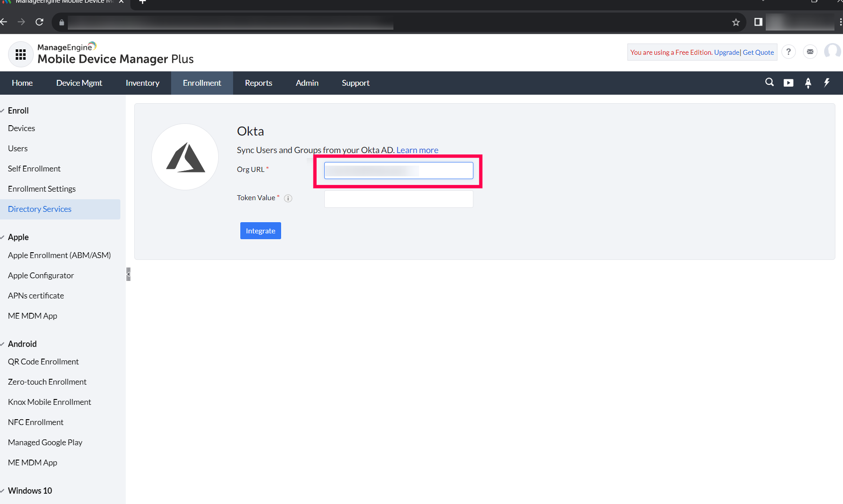Click the Token Value info icon
Image resolution: width=843 pixels, height=504 pixels.
pyautogui.click(x=288, y=198)
